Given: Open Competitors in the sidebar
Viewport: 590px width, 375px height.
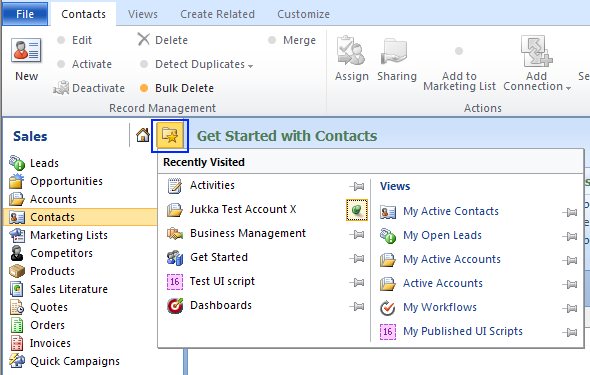Looking at the screenshot, I should [x=51, y=253].
